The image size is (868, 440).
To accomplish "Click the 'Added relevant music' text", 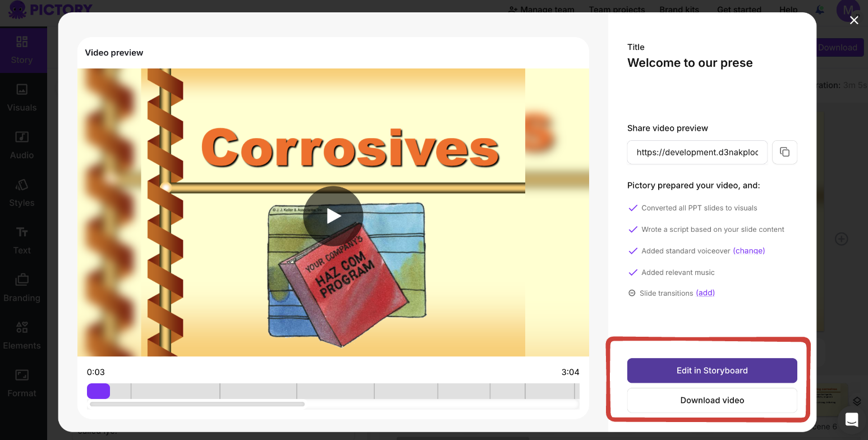I will click(678, 272).
